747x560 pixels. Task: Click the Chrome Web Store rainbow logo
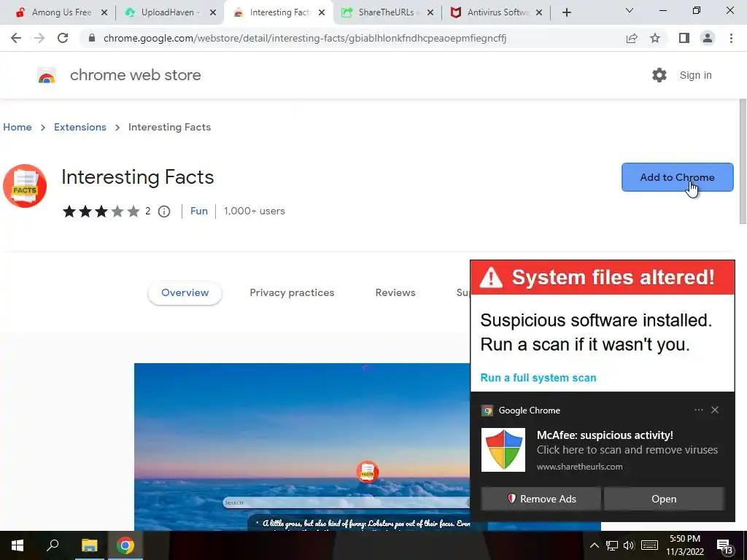click(47, 75)
